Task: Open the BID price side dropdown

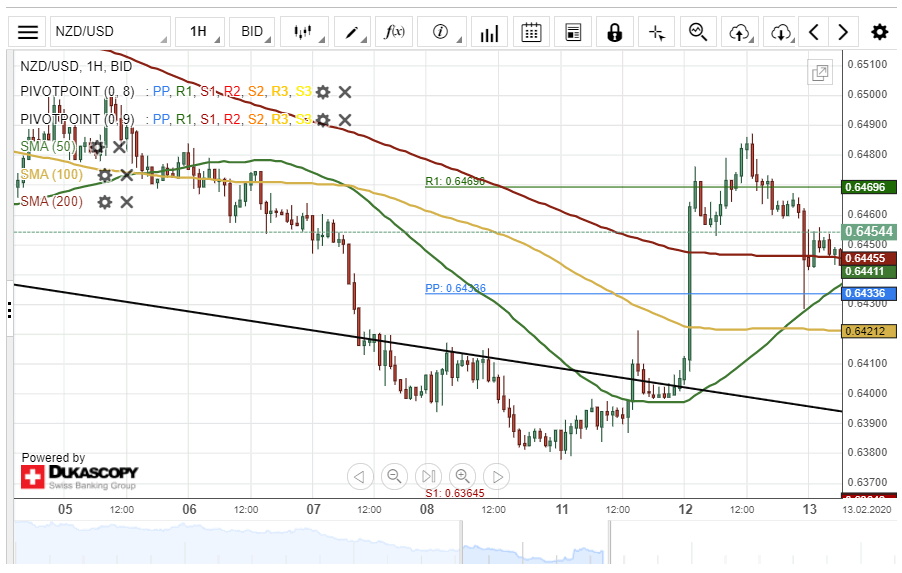Action: 252,32
